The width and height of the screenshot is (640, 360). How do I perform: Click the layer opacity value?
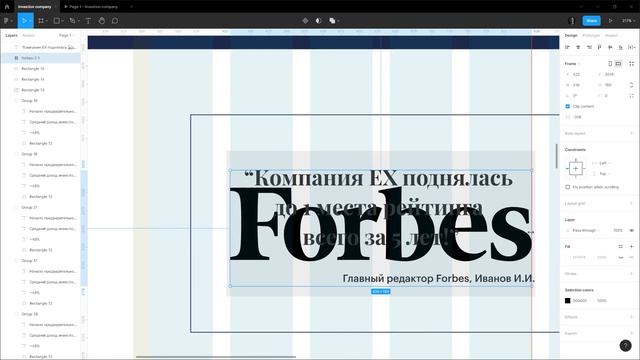click(618, 230)
